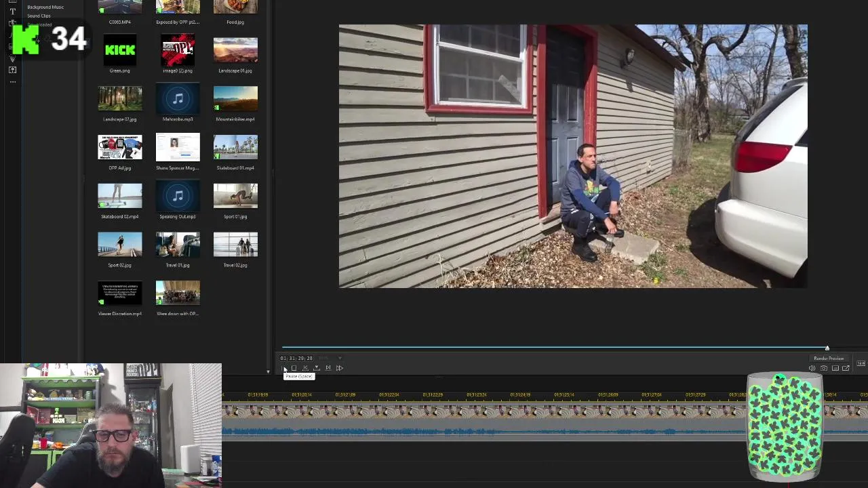Select the Speaking Out.mp3 audio clip
Viewport: 868px width, 488px height.
[x=178, y=197]
